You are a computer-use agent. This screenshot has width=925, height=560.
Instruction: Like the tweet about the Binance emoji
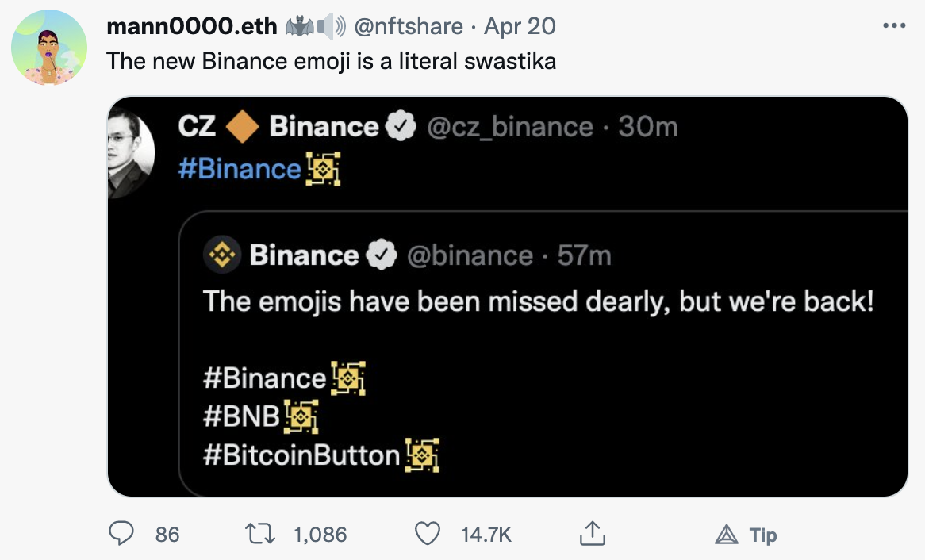(427, 534)
